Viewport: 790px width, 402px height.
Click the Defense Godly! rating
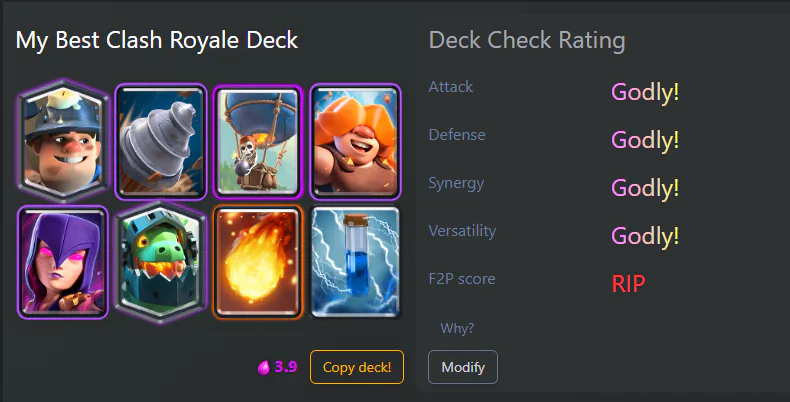(645, 140)
